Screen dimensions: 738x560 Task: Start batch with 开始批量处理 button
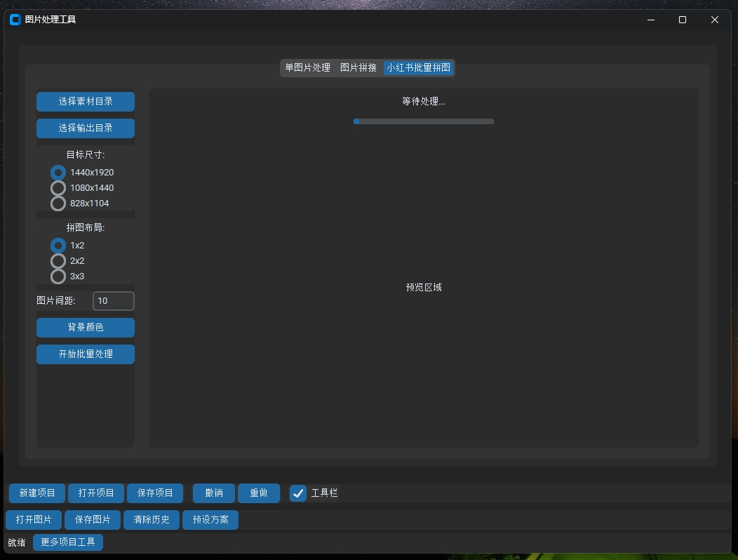[86, 354]
